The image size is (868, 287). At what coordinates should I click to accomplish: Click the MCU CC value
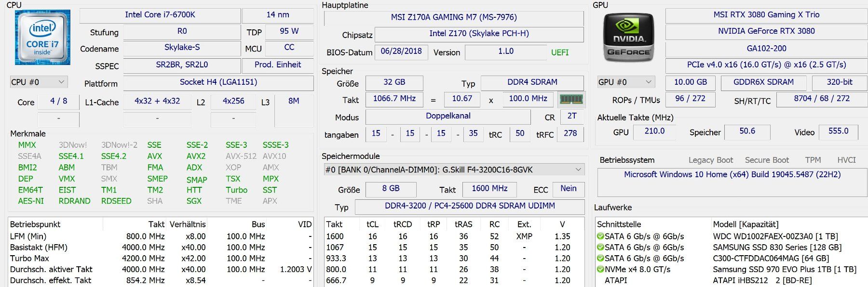(x=289, y=48)
